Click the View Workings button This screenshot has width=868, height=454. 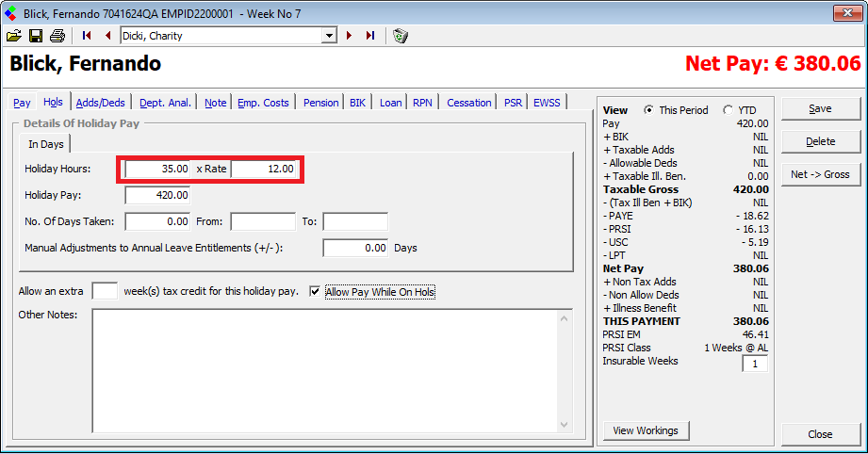tap(646, 430)
